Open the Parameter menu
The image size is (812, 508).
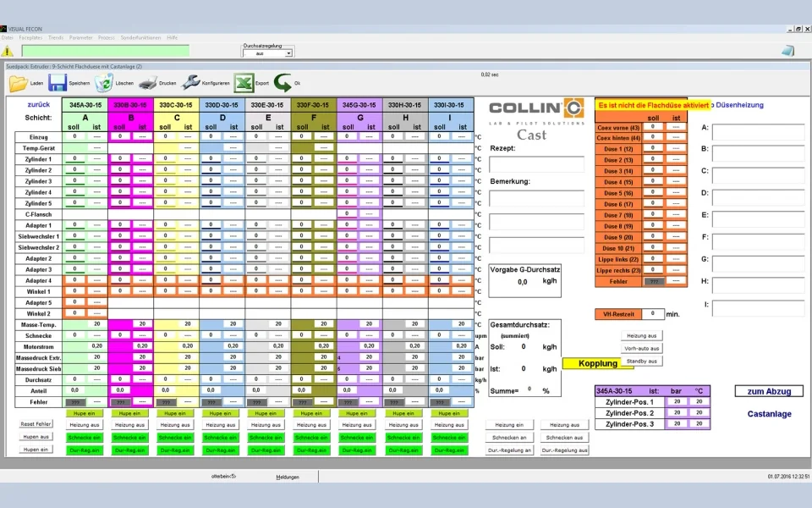pyautogui.click(x=81, y=37)
